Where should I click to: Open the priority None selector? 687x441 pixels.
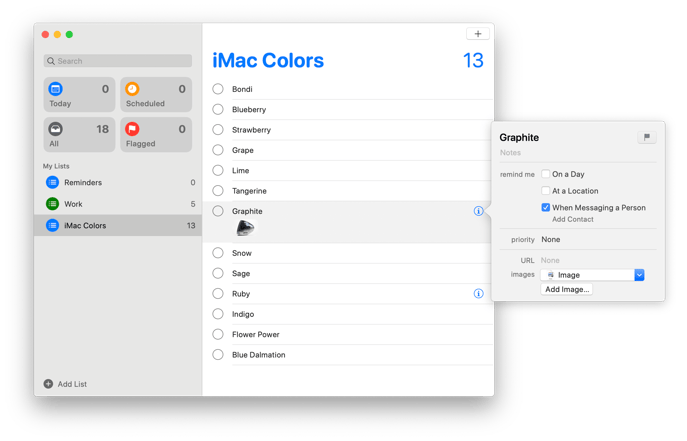551,240
